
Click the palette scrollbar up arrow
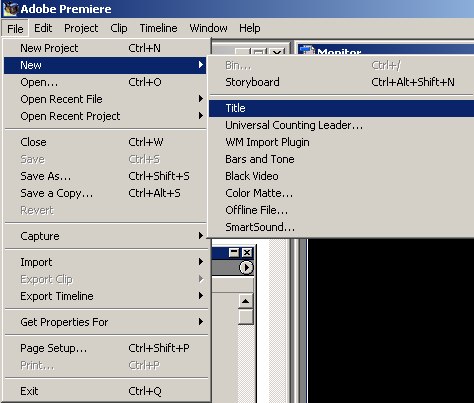(246, 301)
